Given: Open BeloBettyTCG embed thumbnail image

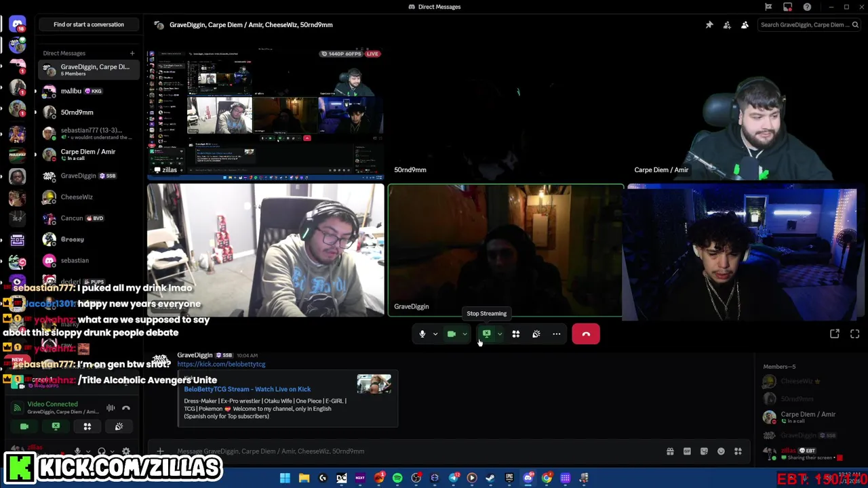Looking at the screenshot, I should [374, 384].
